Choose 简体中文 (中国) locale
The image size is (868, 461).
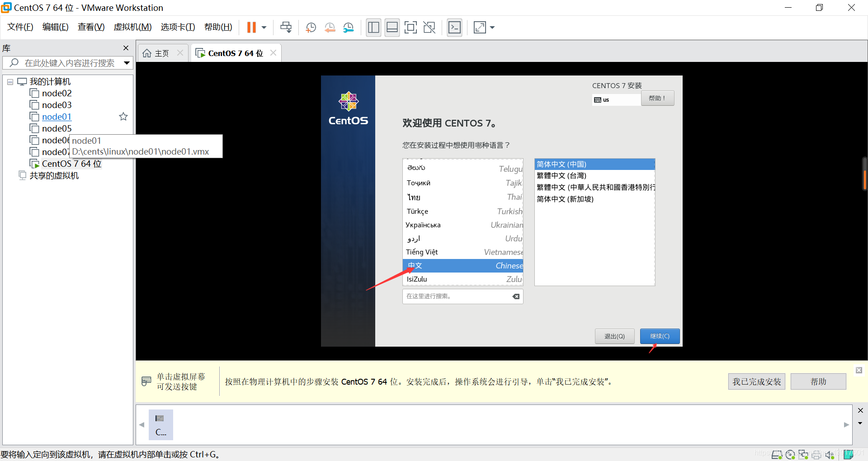pyautogui.click(x=594, y=164)
